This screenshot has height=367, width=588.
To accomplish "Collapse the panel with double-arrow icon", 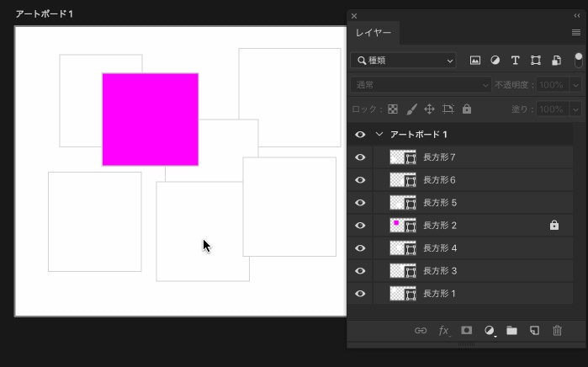I will pyautogui.click(x=577, y=15).
